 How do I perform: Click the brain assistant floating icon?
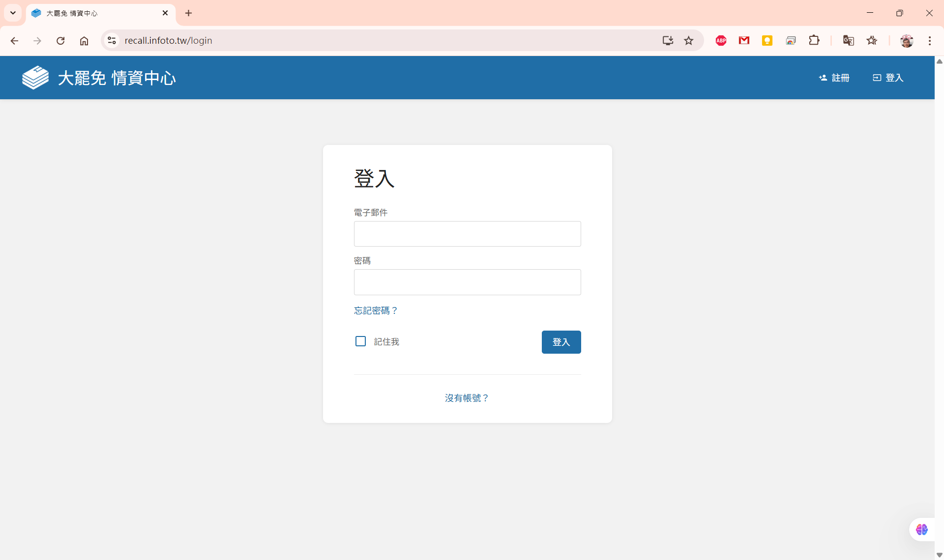tap(921, 530)
